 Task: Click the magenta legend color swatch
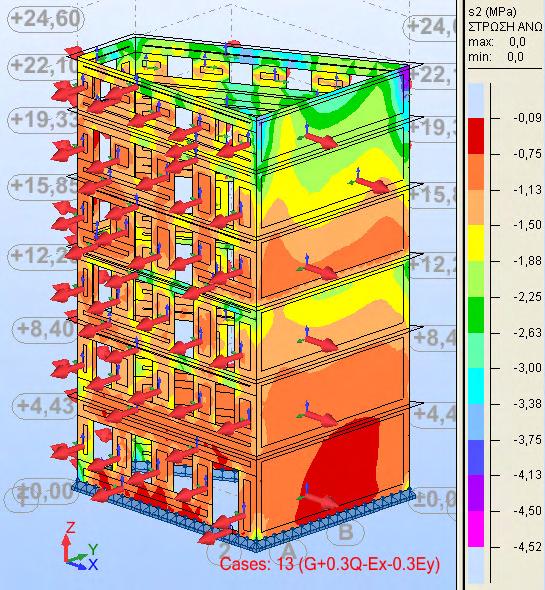476,529
